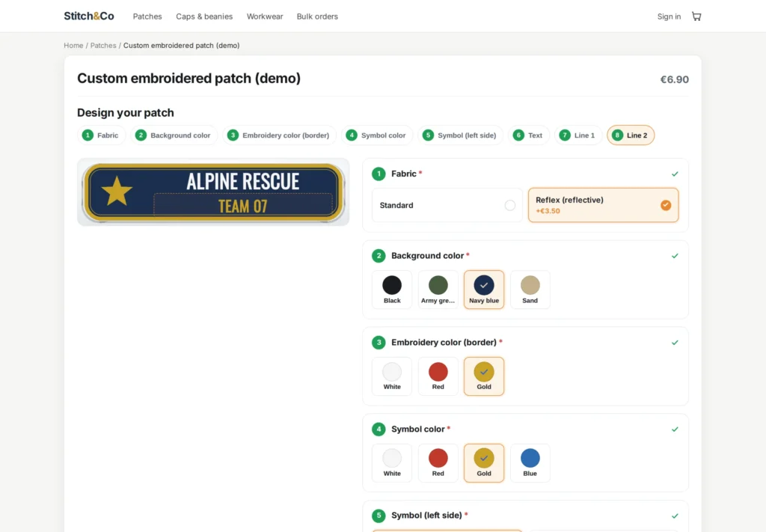Image resolution: width=766 pixels, height=532 pixels.
Task: Jump to step 7 Line 1 chip
Action: 578,135
